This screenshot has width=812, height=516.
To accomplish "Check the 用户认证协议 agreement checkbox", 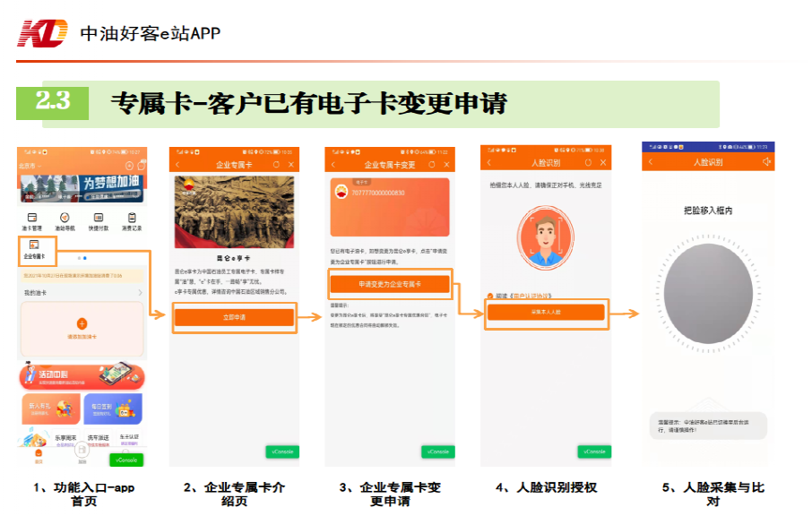I will click(489, 296).
